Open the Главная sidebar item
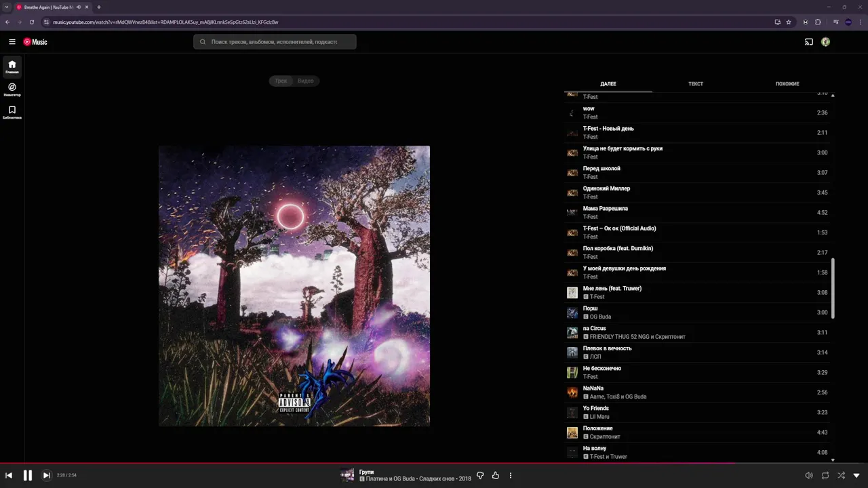Viewport: 868px width, 488px height. [12, 67]
